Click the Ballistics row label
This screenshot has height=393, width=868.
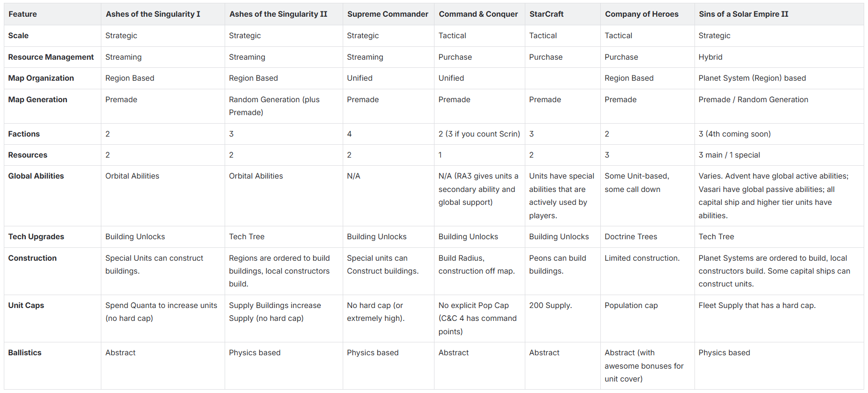pos(25,353)
